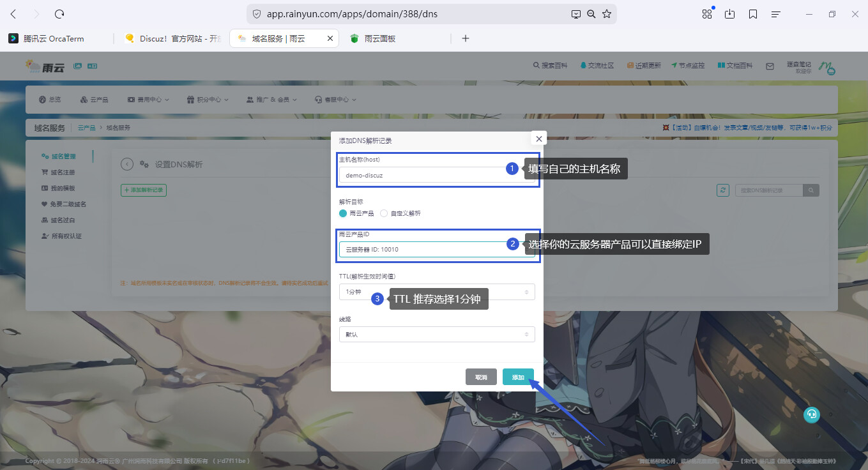
Task: Open the mail envelope icon
Action: (770, 66)
